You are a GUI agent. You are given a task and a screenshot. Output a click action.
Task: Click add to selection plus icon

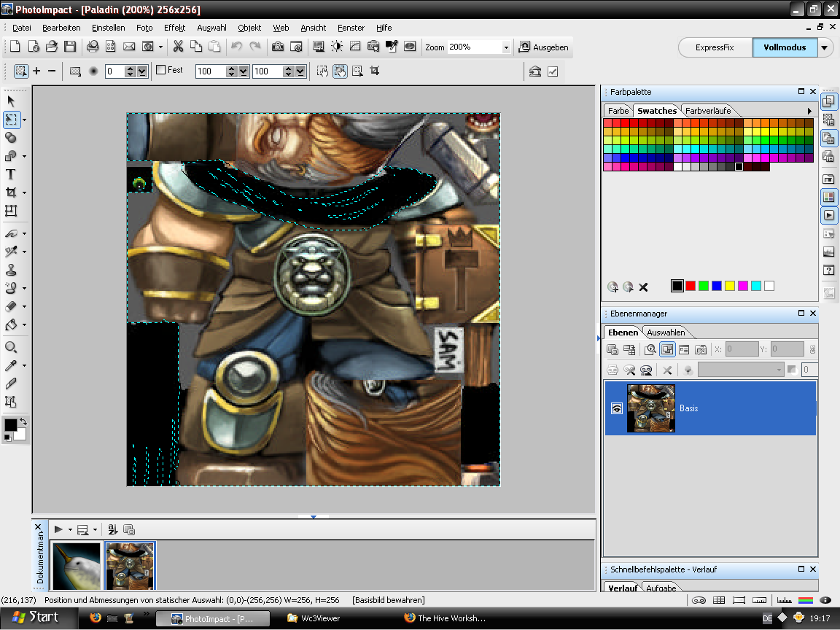(36, 71)
